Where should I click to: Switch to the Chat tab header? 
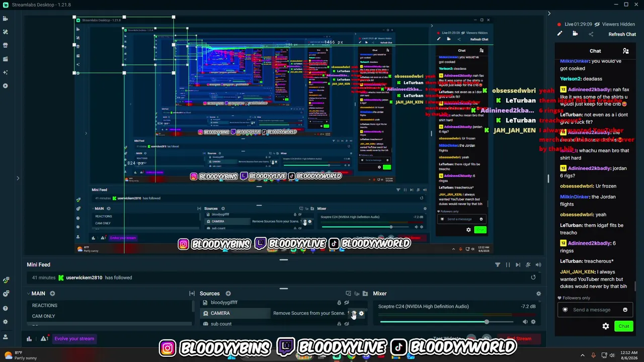pyautogui.click(x=595, y=51)
